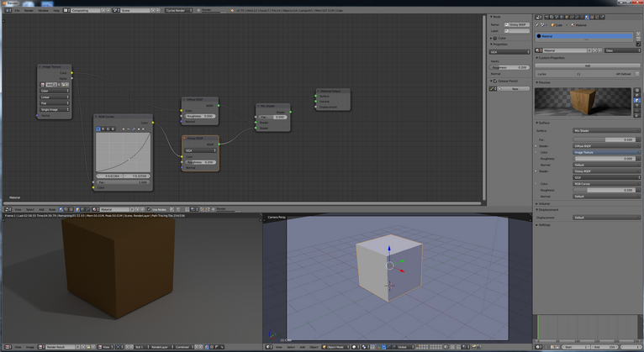Click the cube preview shape icon

point(636,100)
